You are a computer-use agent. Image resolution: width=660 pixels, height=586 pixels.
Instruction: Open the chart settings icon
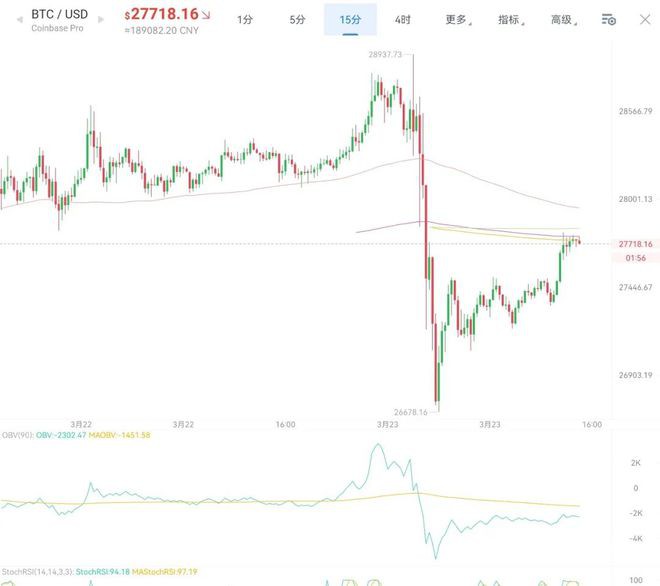coord(608,19)
